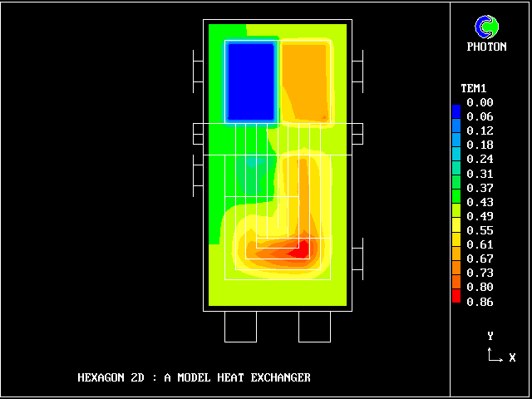Click the right support leg outline below the exchanger
The height and width of the screenshot is (399, 532).
pyautogui.click(x=314, y=327)
